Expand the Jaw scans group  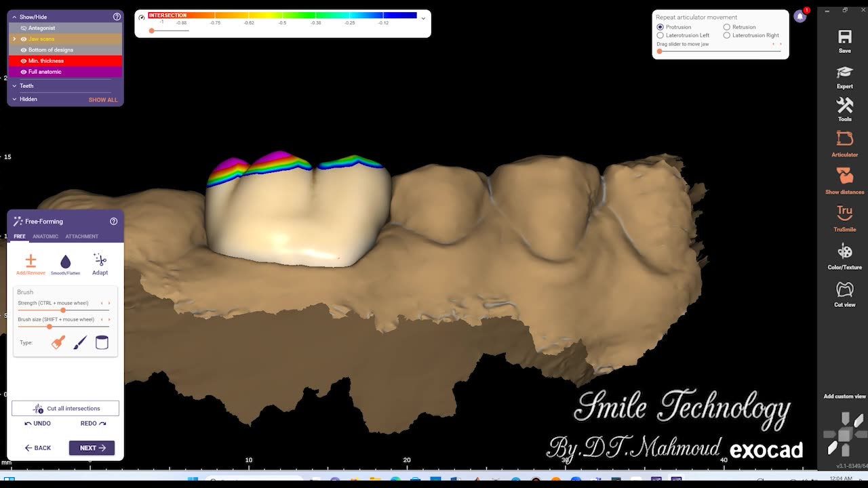point(14,39)
